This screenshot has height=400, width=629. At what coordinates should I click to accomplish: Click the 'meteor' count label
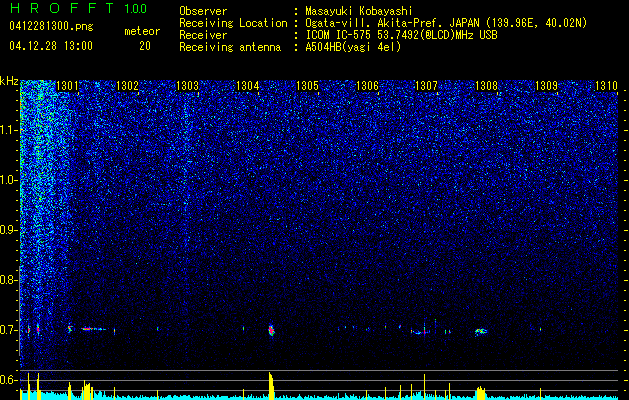[142, 31]
